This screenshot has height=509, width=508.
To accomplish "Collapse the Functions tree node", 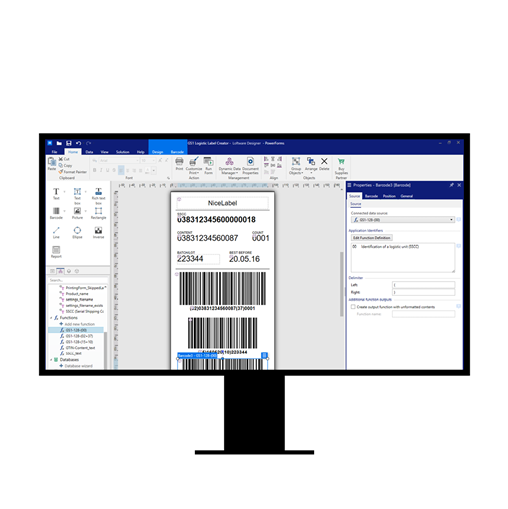I will pos(51,318).
